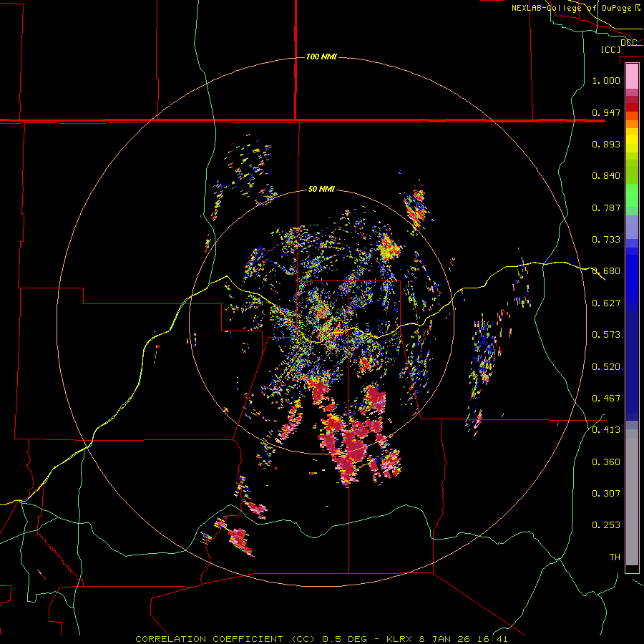Click the 0.253 scale value
Image resolution: width=644 pixels, height=644 pixels.
coord(606,525)
